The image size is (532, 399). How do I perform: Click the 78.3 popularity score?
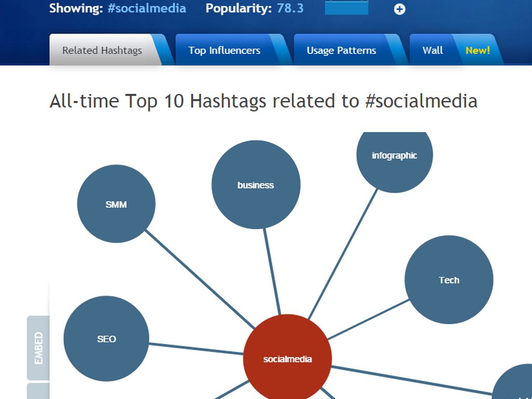click(290, 8)
